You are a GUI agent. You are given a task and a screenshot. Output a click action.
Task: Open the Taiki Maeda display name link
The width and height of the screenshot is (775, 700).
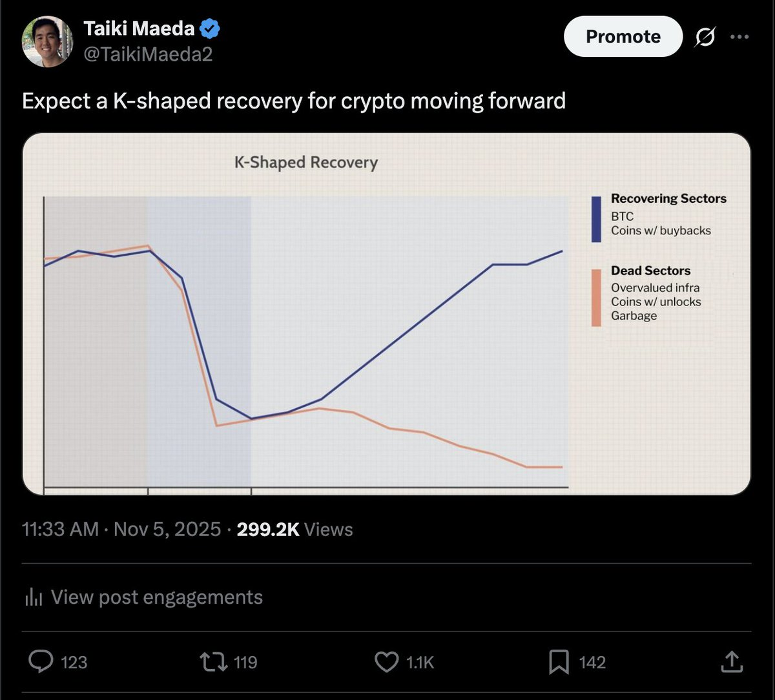tap(139, 29)
